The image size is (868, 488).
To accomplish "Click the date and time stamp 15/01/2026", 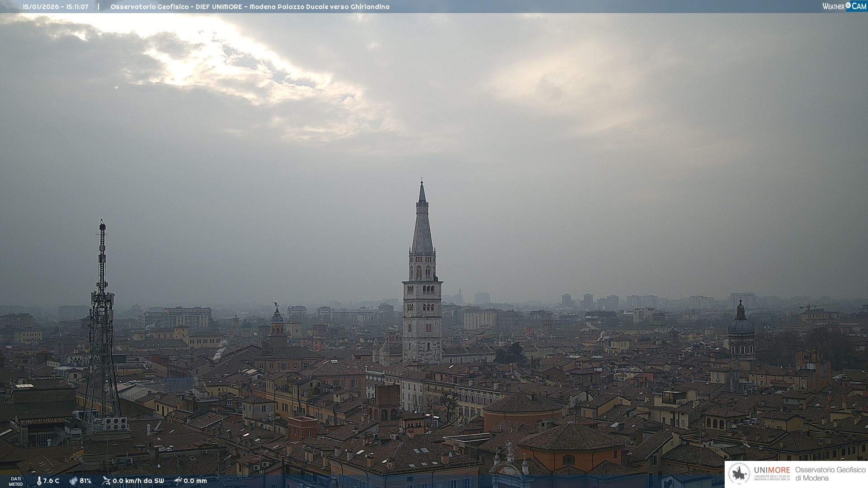I will pyautogui.click(x=55, y=7).
